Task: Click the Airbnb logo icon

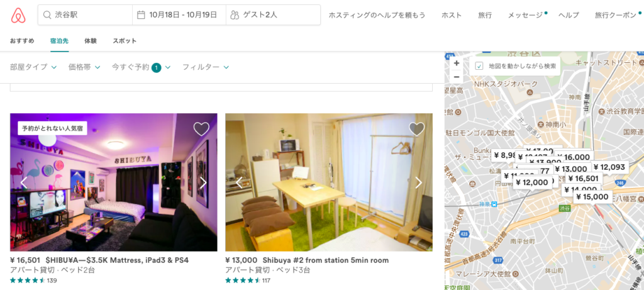Action: (18, 15)
